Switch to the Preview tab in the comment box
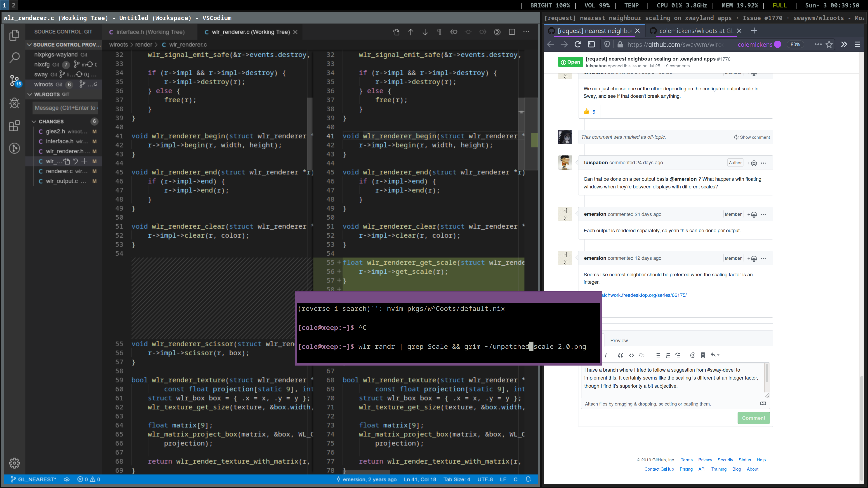 619,340
